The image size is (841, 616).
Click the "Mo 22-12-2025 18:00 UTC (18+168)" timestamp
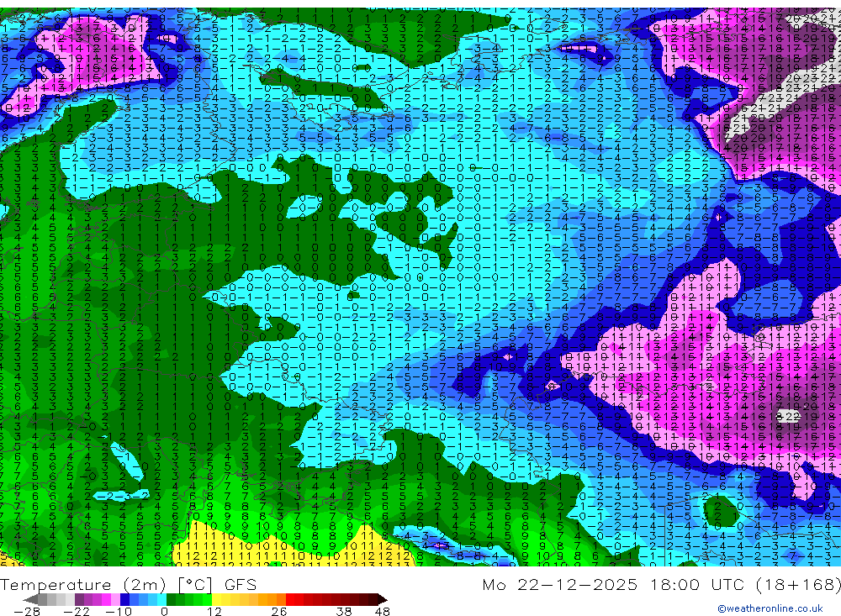point(661,584)
